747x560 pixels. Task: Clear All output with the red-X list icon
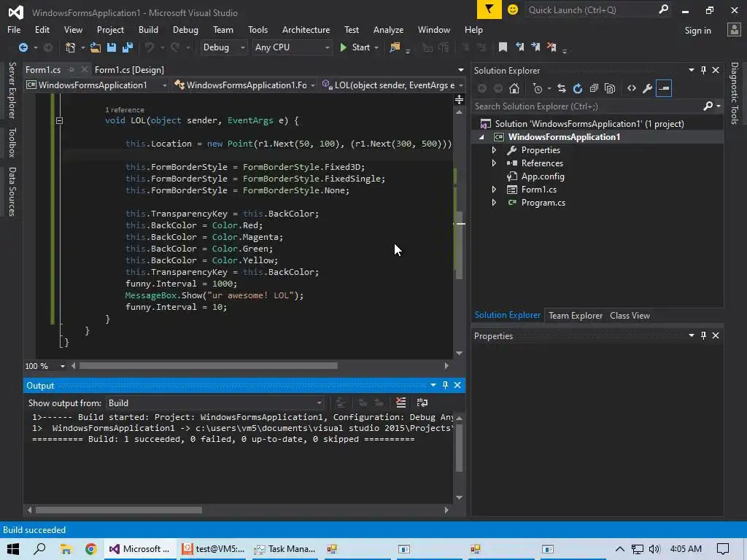tap(400, 402)
